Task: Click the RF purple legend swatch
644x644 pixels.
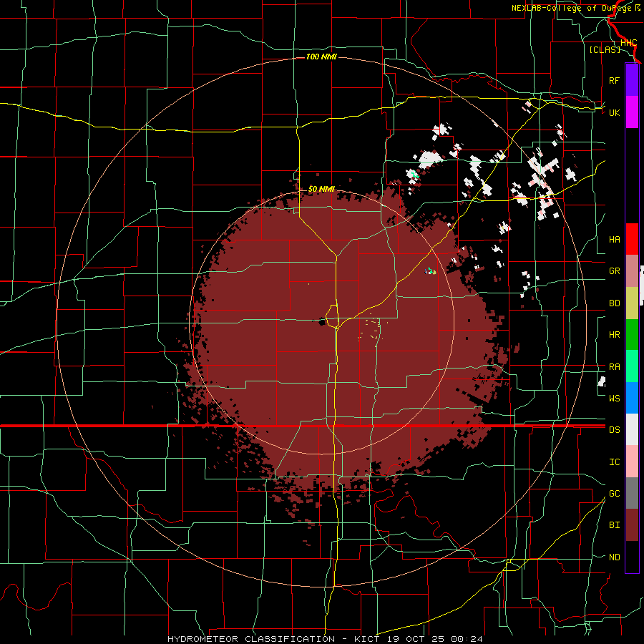Action: coord(632,80)
